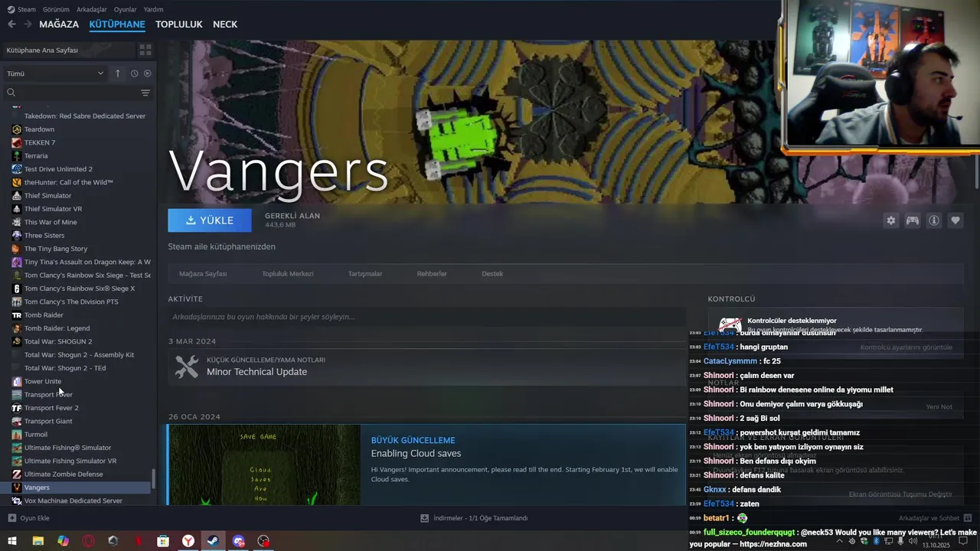Image resolution: width=980 pixels, height=551 pixels.
Task: Open OBS Studio from the taskbar
Action: coord(263,541)
